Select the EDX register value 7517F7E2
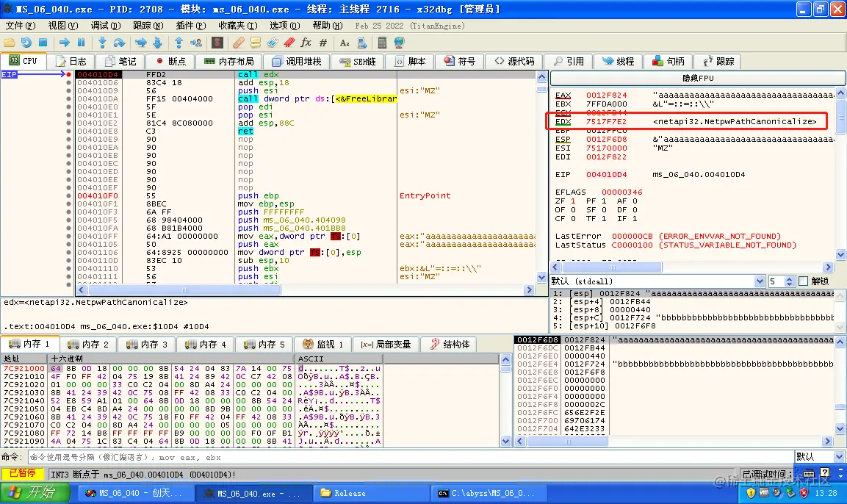This screenshot has height=504, width=847. [606, 121]
